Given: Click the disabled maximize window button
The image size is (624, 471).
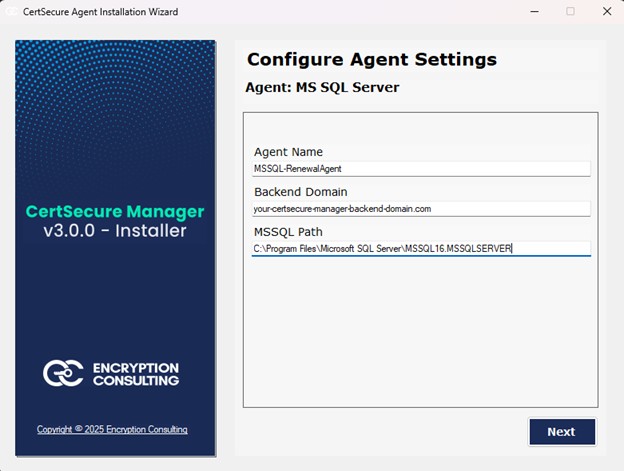Looking at the screenshot, I should 570,12.
